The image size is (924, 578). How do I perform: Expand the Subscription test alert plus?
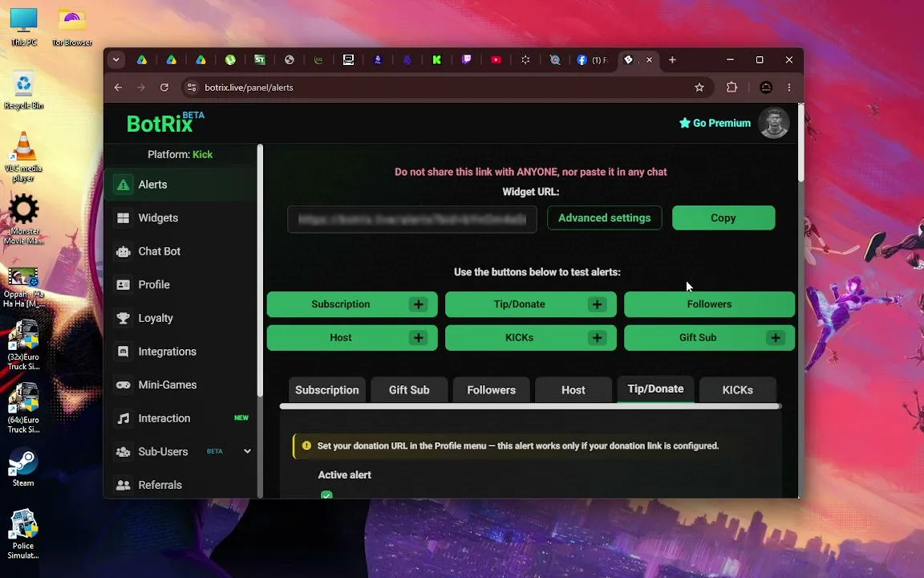click(x=419, y=304)
